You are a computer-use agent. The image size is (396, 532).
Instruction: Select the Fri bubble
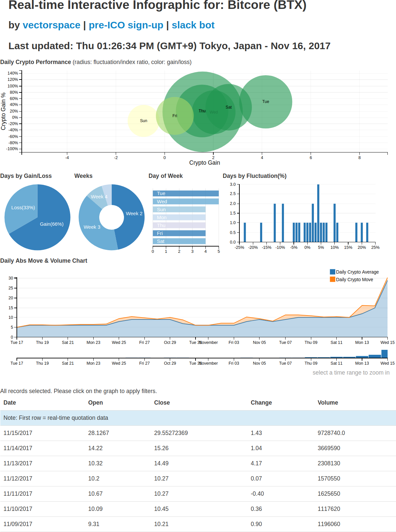click(175, 116)
